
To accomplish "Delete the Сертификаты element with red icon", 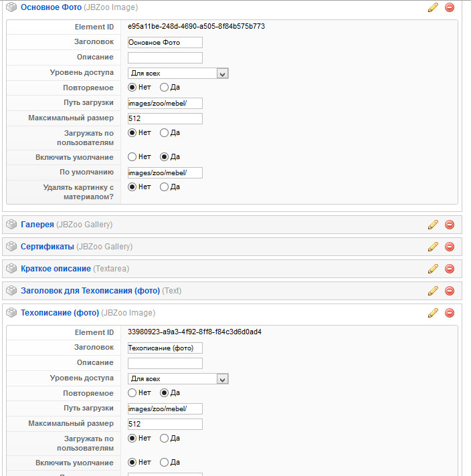I will tap(450, 247).
